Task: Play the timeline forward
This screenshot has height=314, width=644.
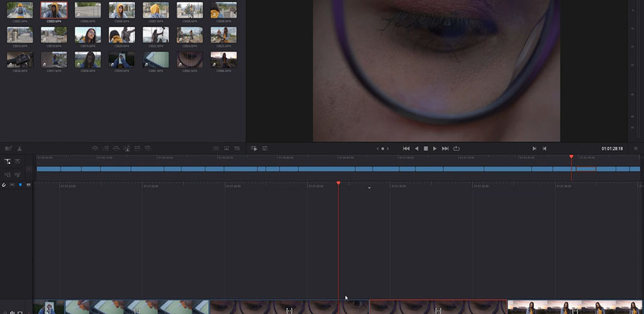Action: (435, 148)
